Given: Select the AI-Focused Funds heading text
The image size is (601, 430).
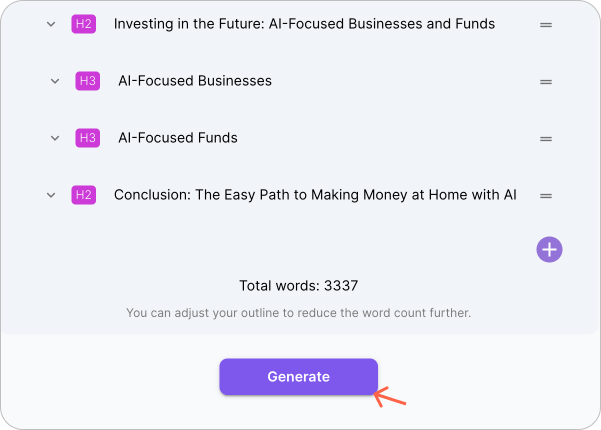Looking at the screenshot, I should (x=178, y=138).
